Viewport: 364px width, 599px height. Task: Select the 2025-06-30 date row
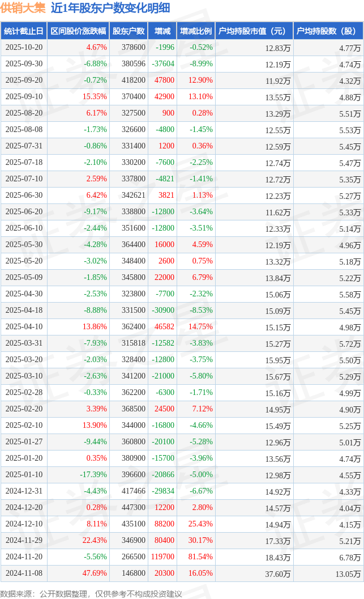[23, 196]
